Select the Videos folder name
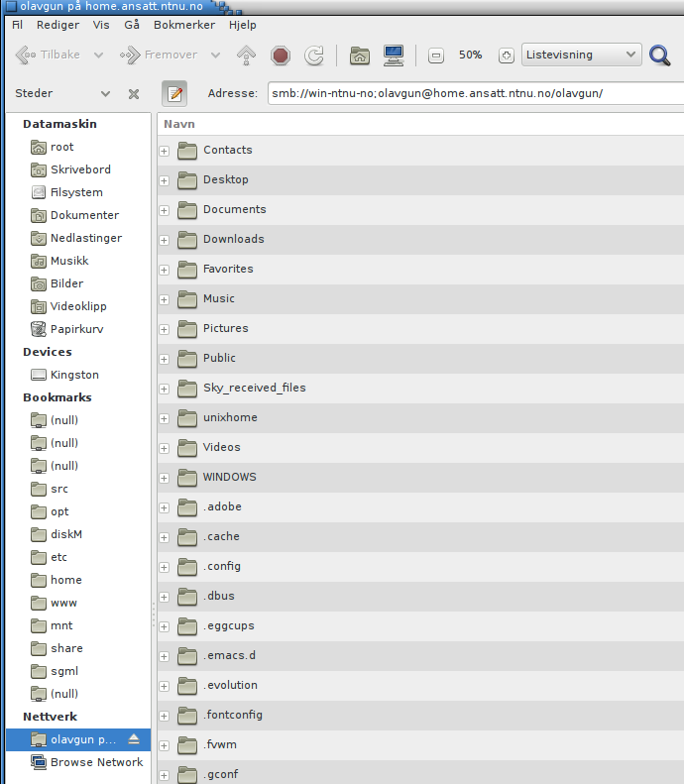This screenshot has height=784, width=684. [222, 447]
